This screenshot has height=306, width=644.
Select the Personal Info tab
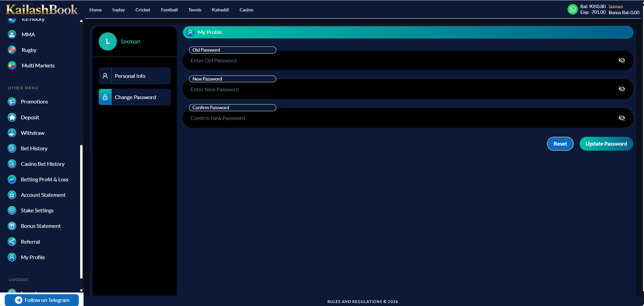[x=135, y=76]
